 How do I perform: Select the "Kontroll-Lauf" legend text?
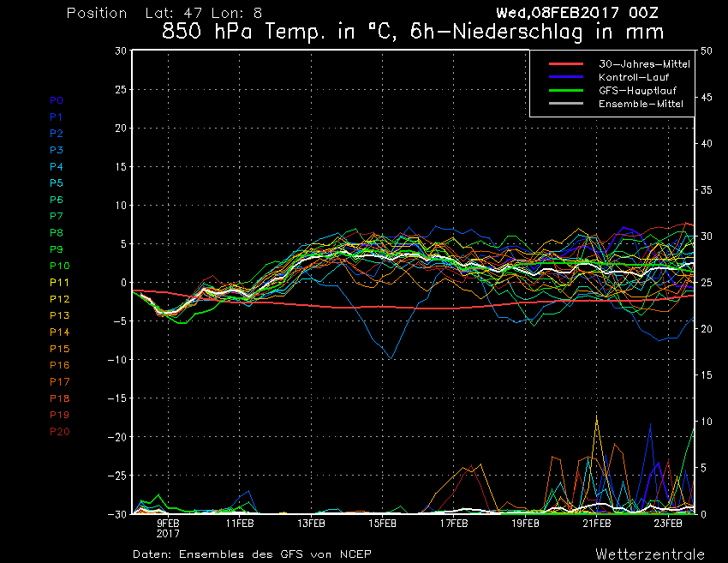click(x=634, y=77)
